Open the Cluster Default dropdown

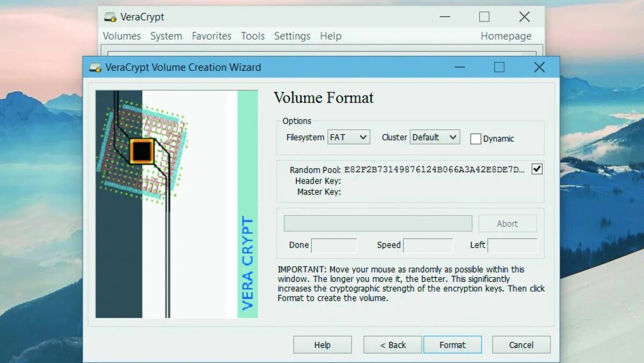tap(435, 137)
